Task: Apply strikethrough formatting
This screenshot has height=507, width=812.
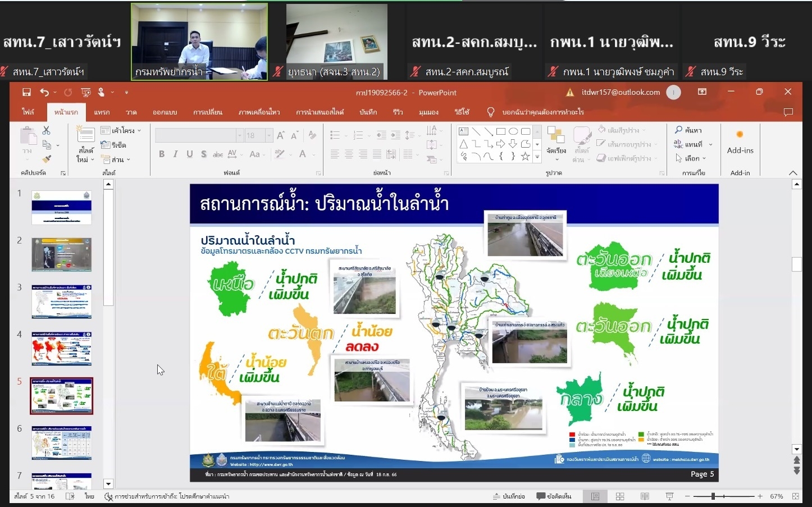Action: tap(218, 154)
